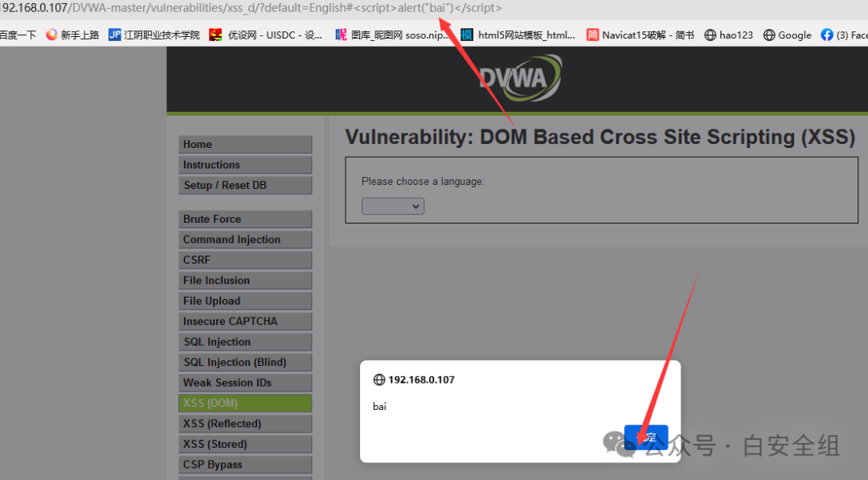Image resolution: width=868 pixels, height=480 pixels.
Task: Open the Facebook bookmark
Action: point(844,35)
